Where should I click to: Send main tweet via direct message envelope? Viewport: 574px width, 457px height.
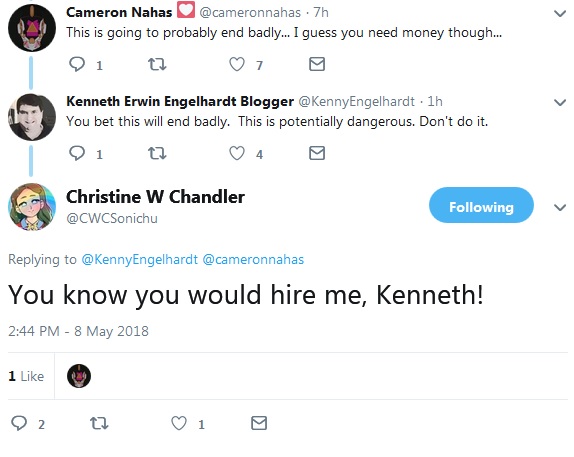pyautogui.click(x=259, y=423)
